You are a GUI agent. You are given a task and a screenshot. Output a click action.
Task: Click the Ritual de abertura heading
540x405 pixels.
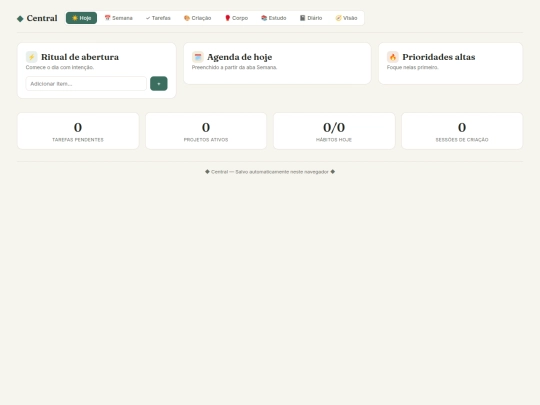(80, 57)
